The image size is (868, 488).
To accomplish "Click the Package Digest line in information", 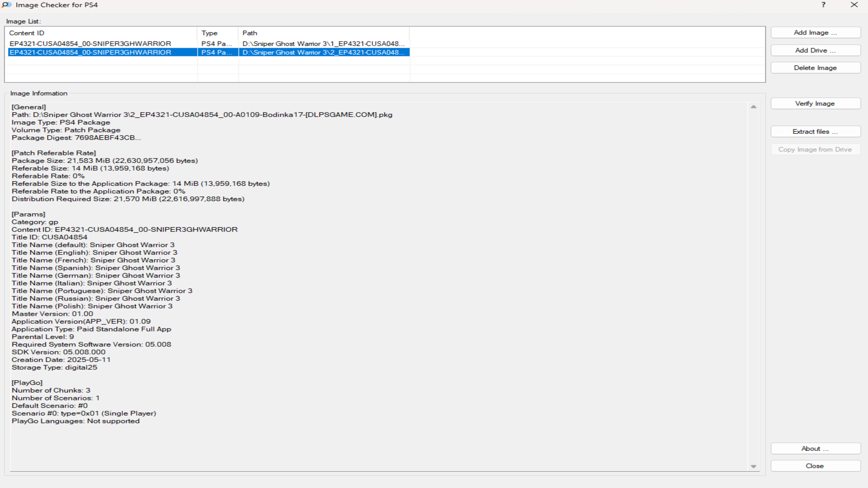I will [76, 138].
